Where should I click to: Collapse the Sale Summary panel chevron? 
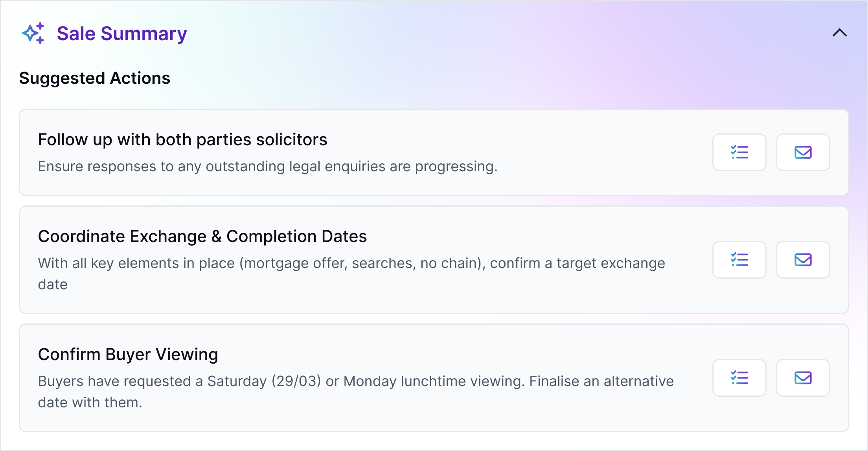(x=839, y=33)
